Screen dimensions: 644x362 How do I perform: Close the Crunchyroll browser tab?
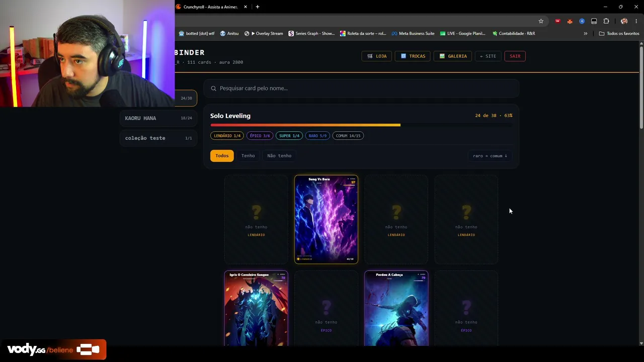tap(246, 7)
